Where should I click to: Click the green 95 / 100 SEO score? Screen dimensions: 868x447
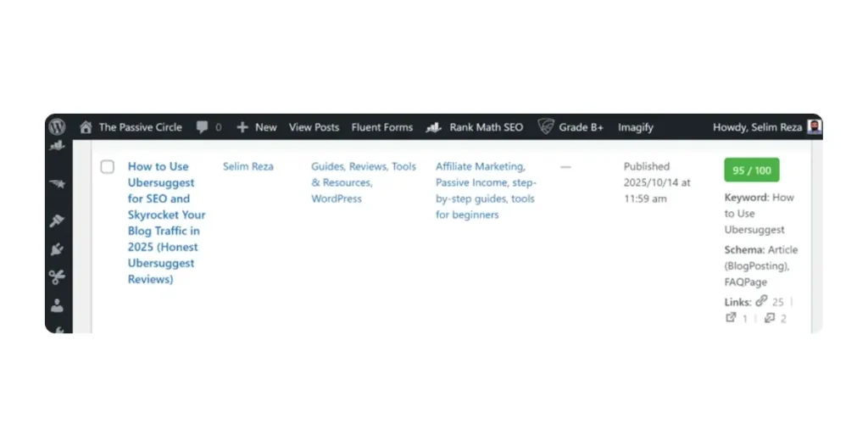pos(751,170)
